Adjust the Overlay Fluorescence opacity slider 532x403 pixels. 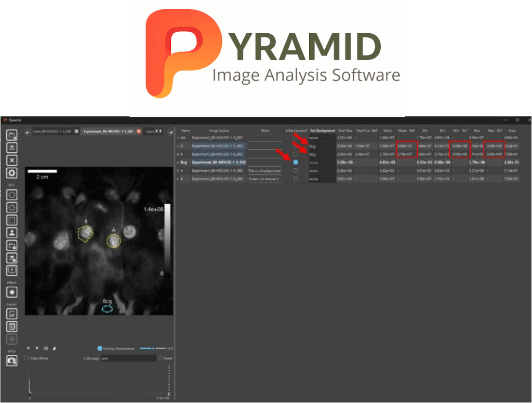click(153, 348)
